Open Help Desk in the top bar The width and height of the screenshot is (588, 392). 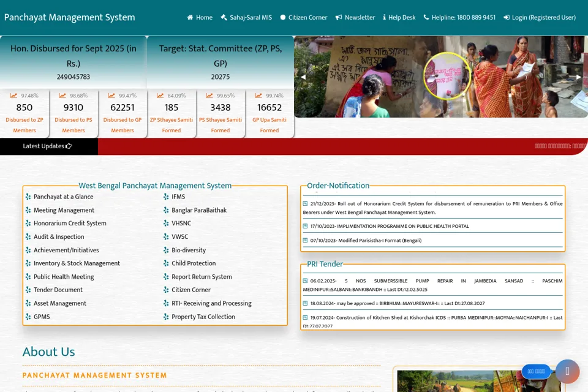click(399, 17)
